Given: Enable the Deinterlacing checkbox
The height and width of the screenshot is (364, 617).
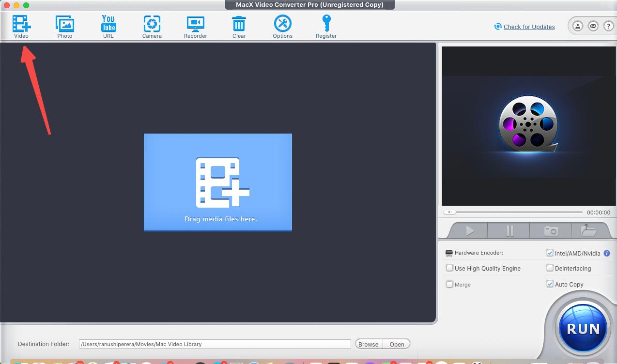Looking at the screenshot, I should coord(550,268).
